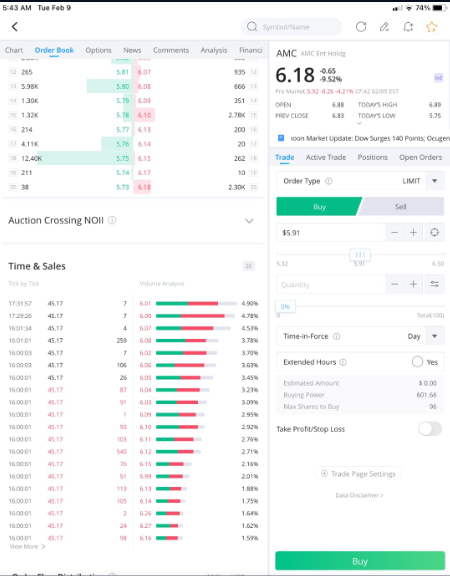Change Time & Sales row count 20
The width and height of the screenshot is (450, 576).
(x=249, y=266)
